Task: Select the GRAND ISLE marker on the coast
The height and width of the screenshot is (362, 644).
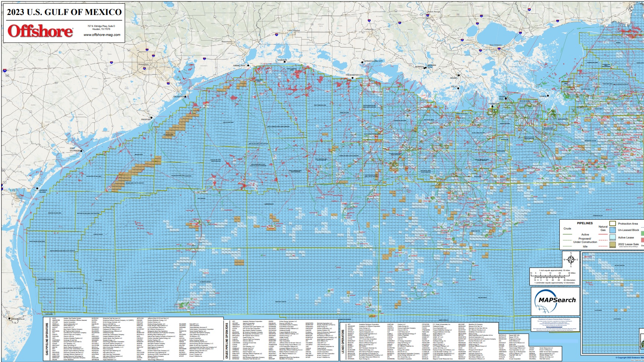Action: [x=506, y=98]
